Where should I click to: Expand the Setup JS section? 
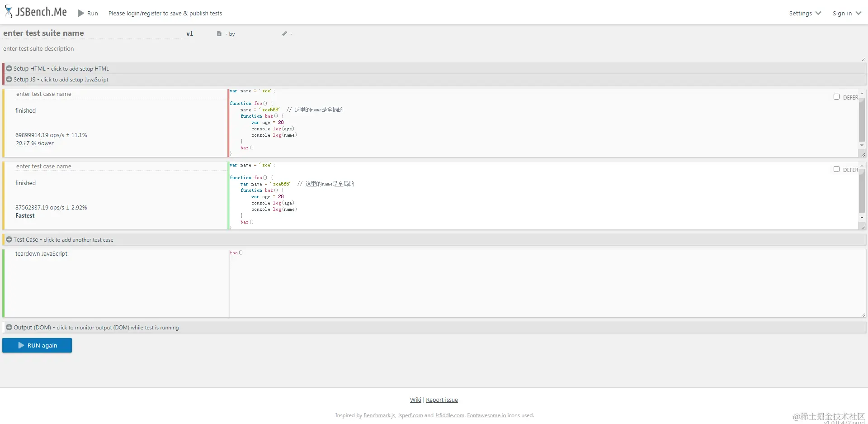[x=434, y=79]
